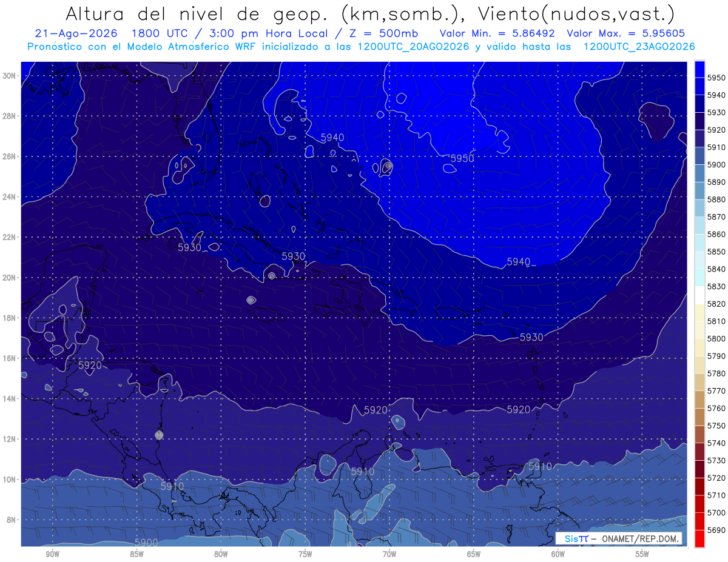Click the colorbar tick label 5800
728x562 pixels.
(716, 339)
